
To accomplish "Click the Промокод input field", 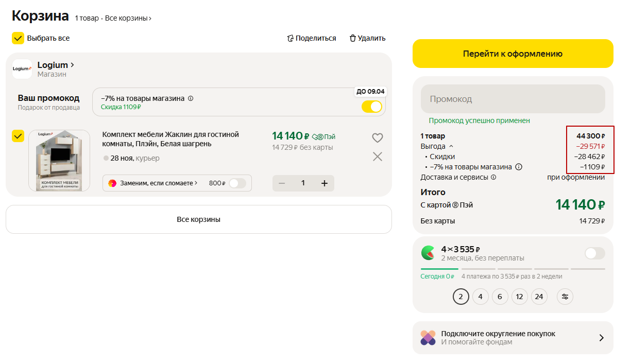I will tap(513, 99).
